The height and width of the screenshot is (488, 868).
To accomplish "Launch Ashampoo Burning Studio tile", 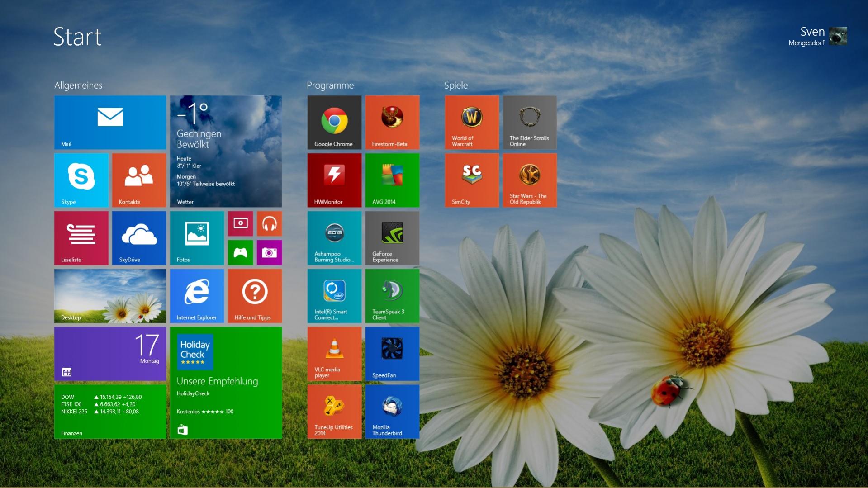I will [x=334, y=238].
